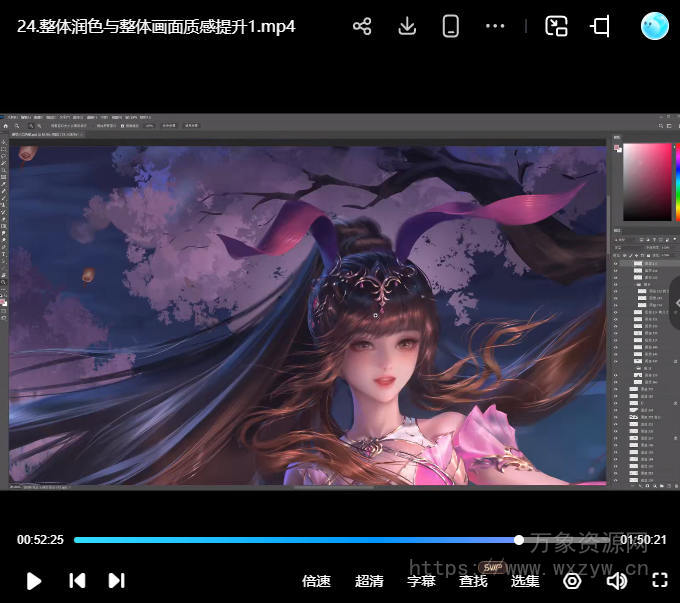
Task: Open the user avatar profile
Action: [x=655, y=27]
